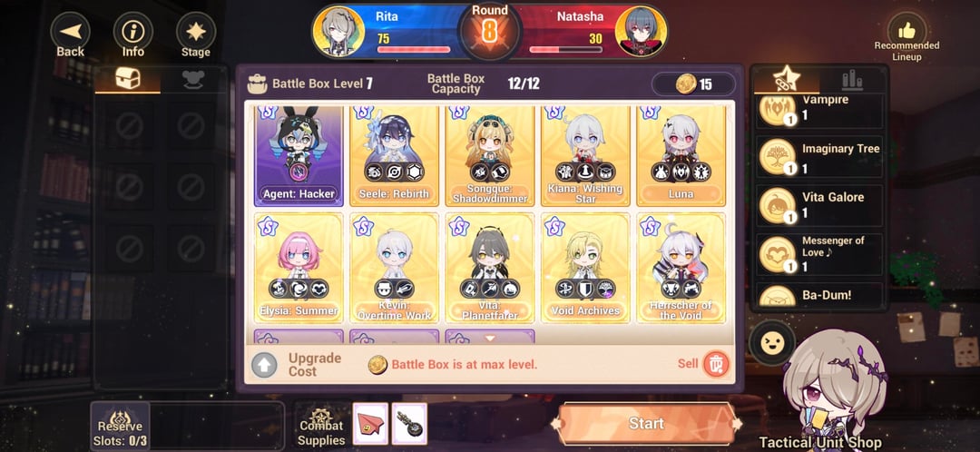Open the Imaginary Tree bond entry
Image resolution: width=980 pixels, height=452 pixels.
[x=819, y=156]
